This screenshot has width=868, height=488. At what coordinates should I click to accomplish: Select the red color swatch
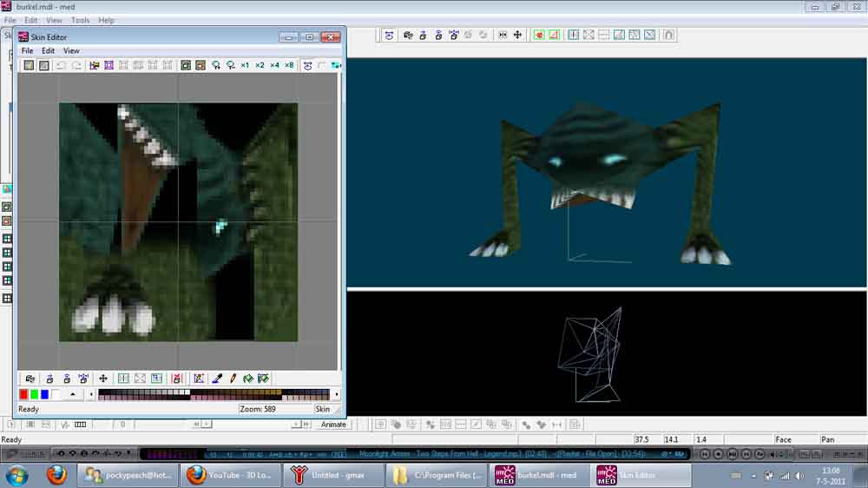coord(23,394)
